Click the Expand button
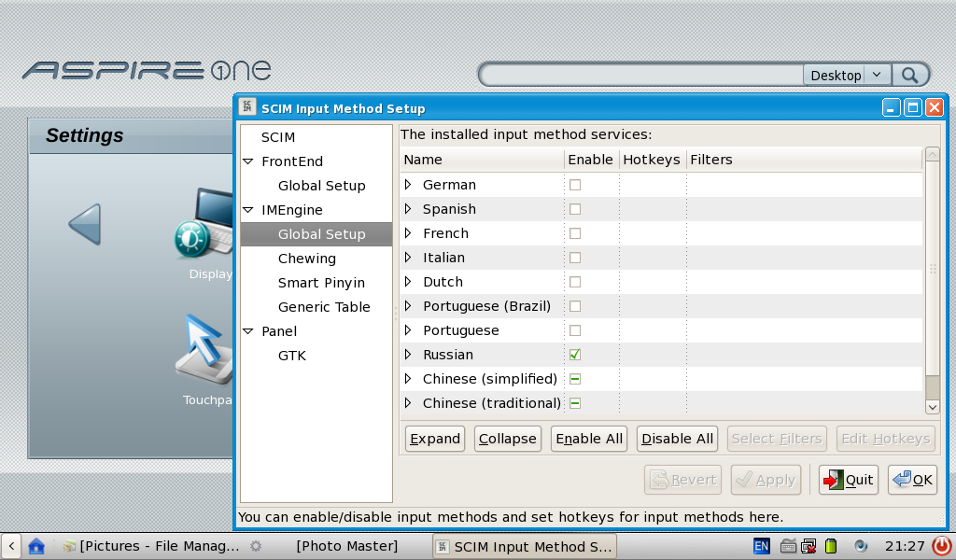This screenshot has width=956, height=560. tap(435, 439)
